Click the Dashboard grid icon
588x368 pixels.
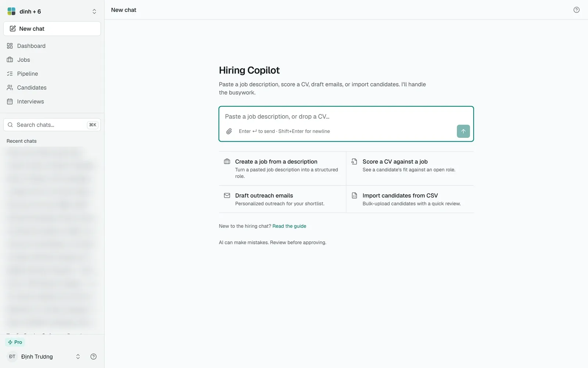pos(10,46)
